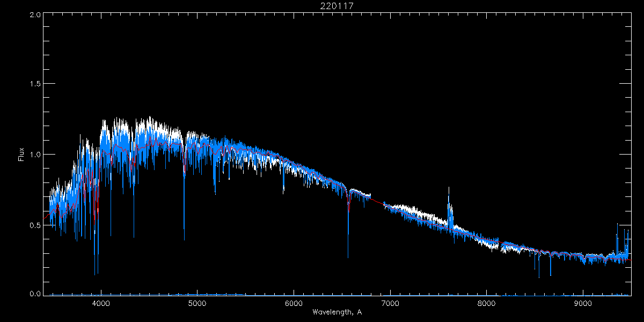Click the Flux axis label
The height and width of the screenshot is (322, 644).
[x=21, y=155]
